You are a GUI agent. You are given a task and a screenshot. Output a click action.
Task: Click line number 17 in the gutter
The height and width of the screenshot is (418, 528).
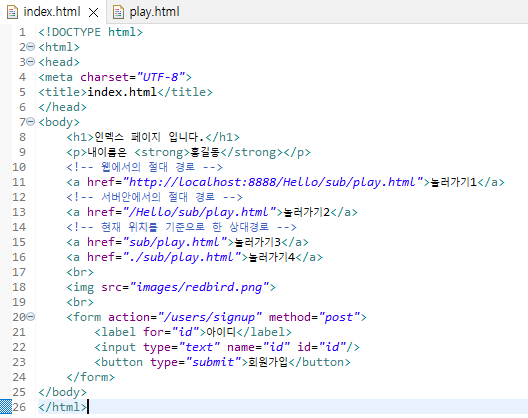[19, 272]
